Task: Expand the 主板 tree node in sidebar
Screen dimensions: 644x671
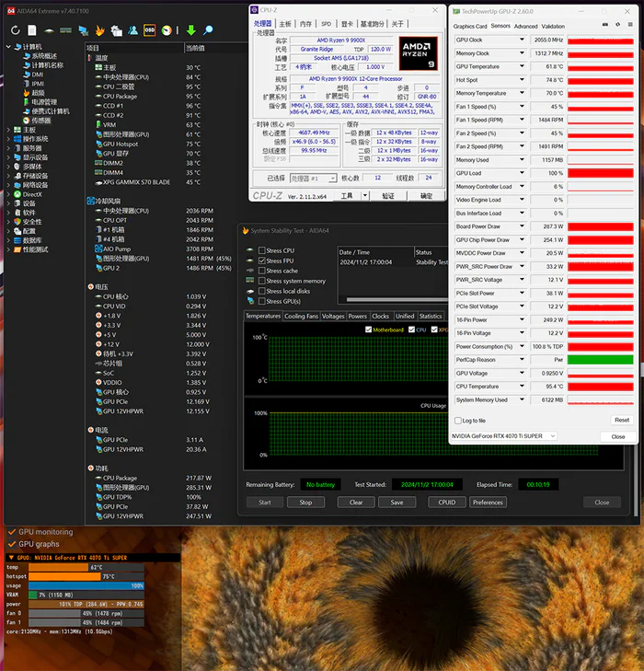Action: coord(8,130)
